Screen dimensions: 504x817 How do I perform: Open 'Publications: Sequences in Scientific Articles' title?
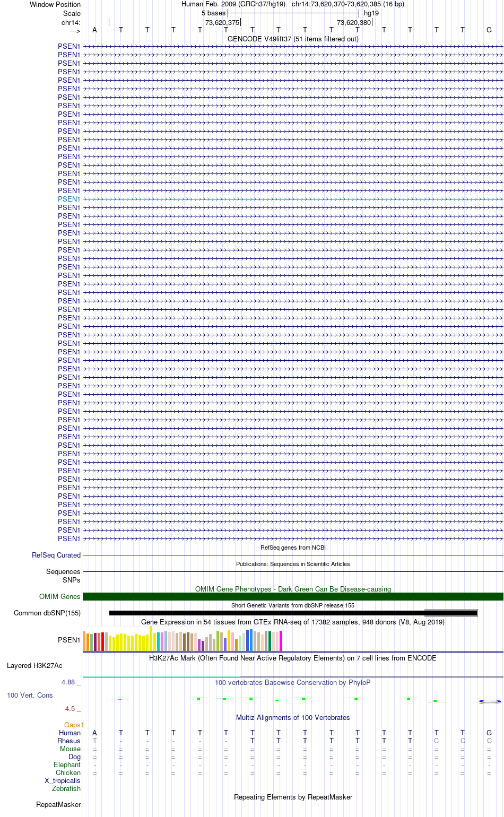click(x=293, y=564)
